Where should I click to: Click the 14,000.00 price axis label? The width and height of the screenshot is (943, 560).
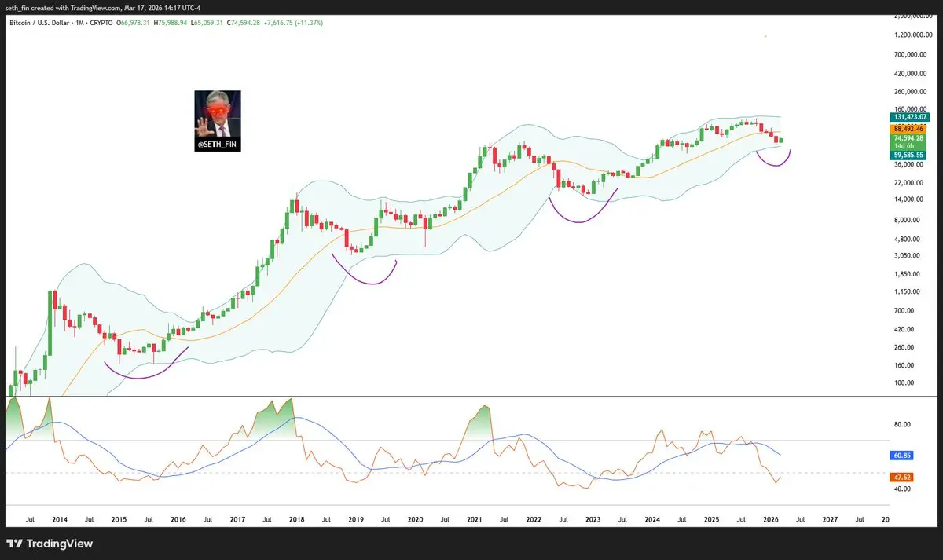click(908, 200)
